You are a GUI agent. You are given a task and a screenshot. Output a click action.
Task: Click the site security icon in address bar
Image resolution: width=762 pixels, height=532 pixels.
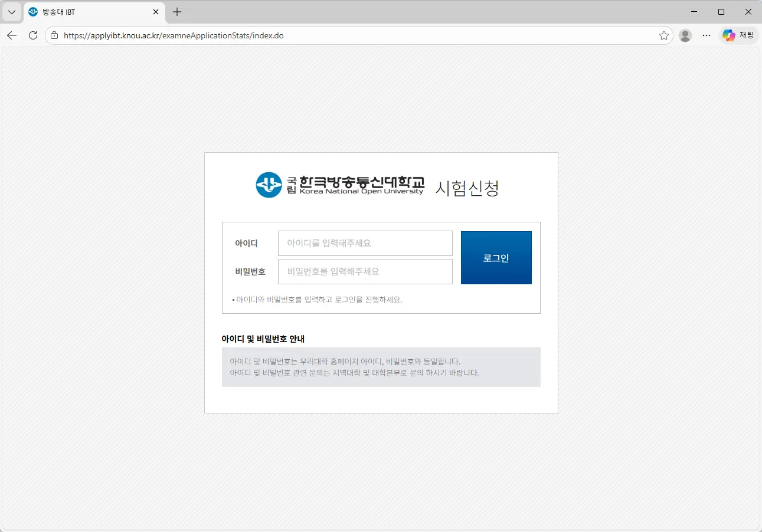coord(54,35)
